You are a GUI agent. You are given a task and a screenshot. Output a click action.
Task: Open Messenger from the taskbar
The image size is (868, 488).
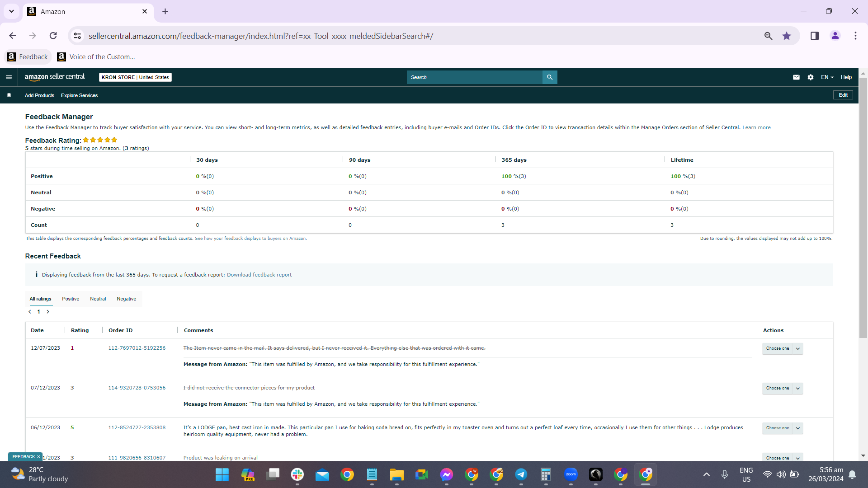(x=446, y=475)
